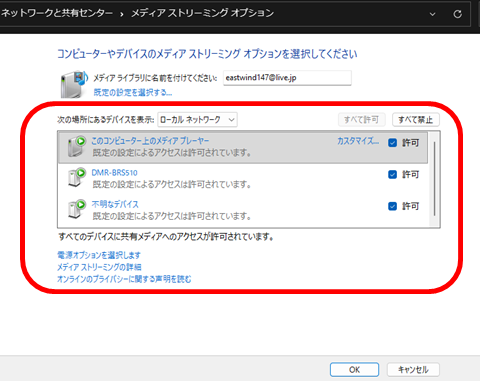Click the ネットワークと共有センター breadcrumb
480x381 pixels.
pos(57,13)
